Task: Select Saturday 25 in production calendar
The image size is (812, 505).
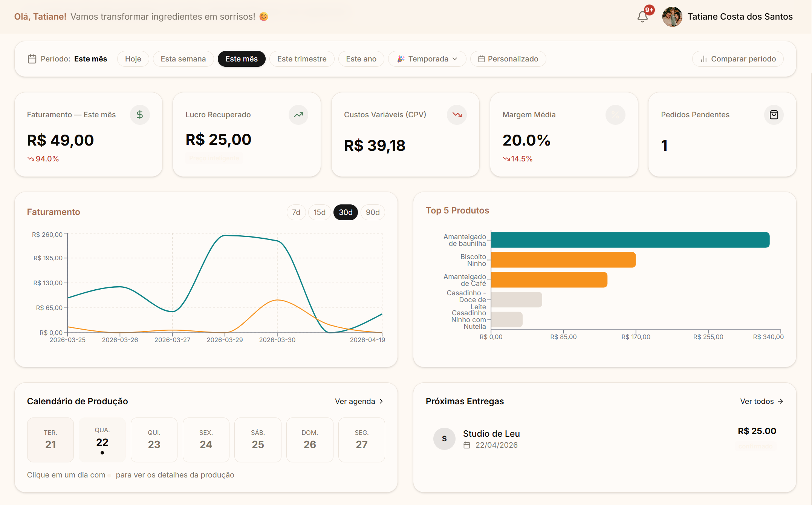Action: pyautogui.click(x=258, y=440)
